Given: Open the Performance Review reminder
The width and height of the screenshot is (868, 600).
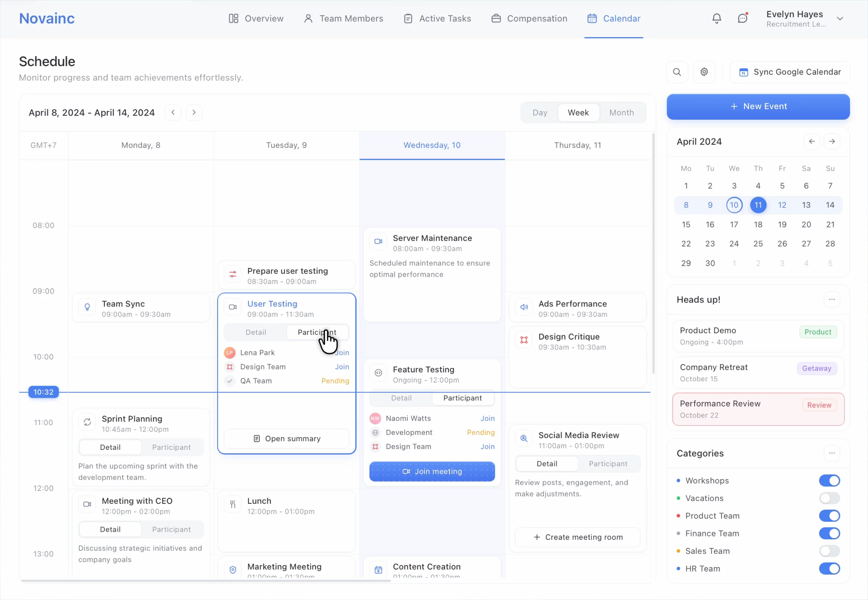Looking at the screenshot, I should tap(758, 409).
